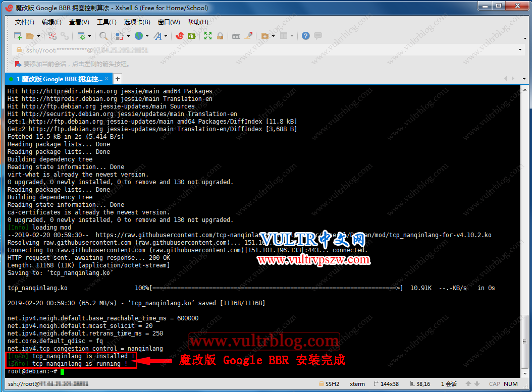Expand the address bar history dropdown

pos(520,50)
